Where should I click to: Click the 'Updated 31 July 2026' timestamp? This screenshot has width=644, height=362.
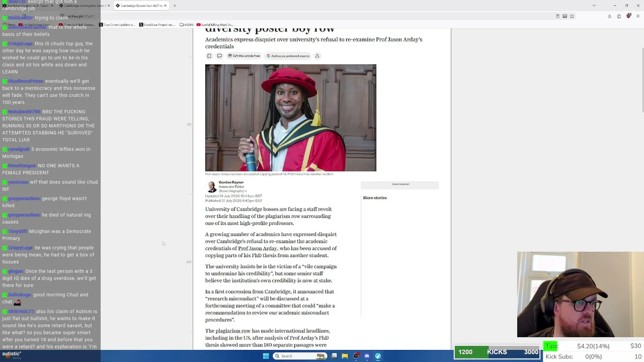point(233,196)
